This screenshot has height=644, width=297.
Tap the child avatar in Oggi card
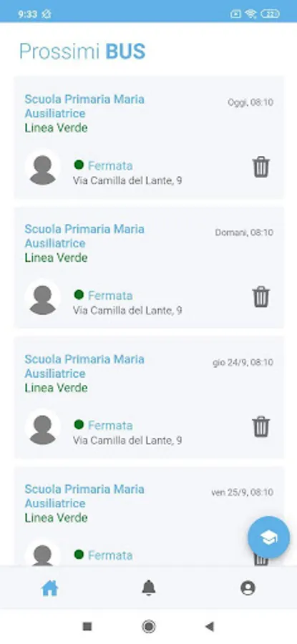pos(43,167)
